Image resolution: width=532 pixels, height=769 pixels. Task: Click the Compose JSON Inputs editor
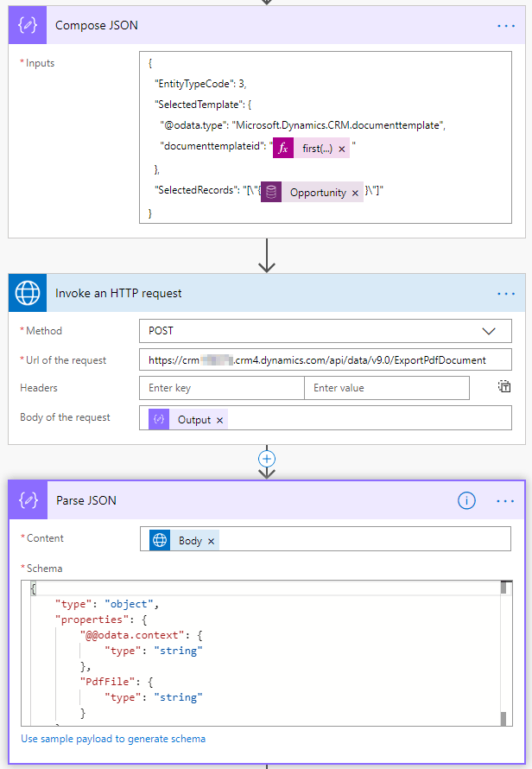(326, 137)
